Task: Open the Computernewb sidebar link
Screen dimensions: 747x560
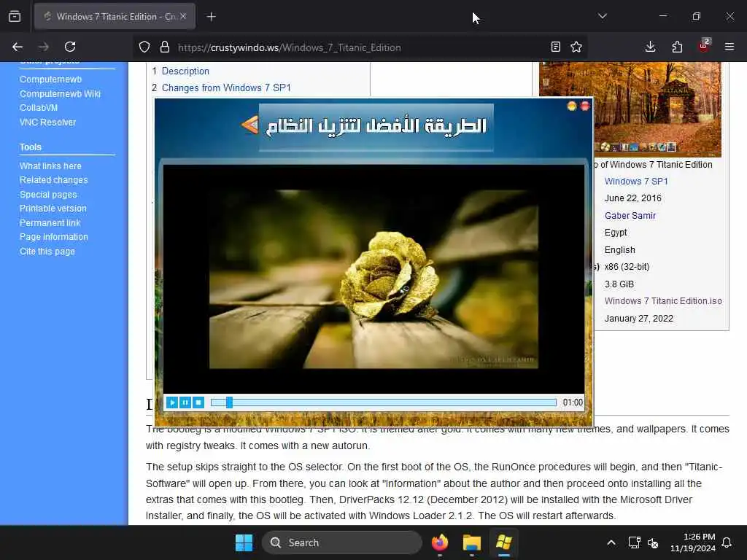Action: (x=50, y=79)
